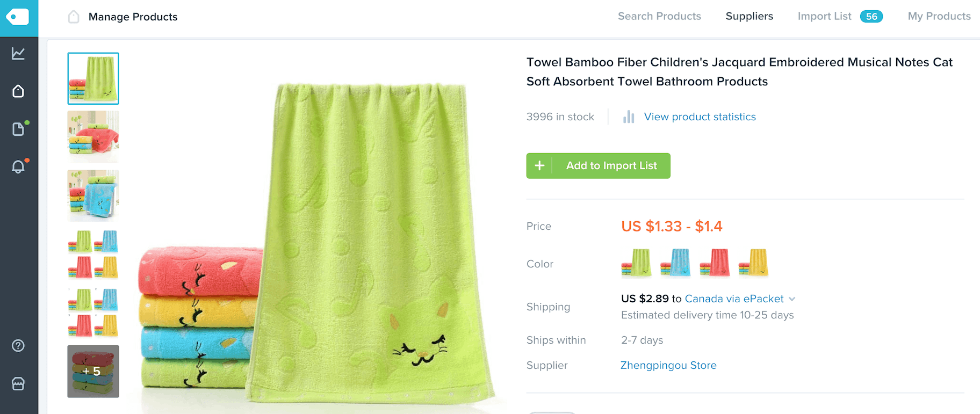
Task: Open the orders document icon in sidebar
Action: [18, 129]
